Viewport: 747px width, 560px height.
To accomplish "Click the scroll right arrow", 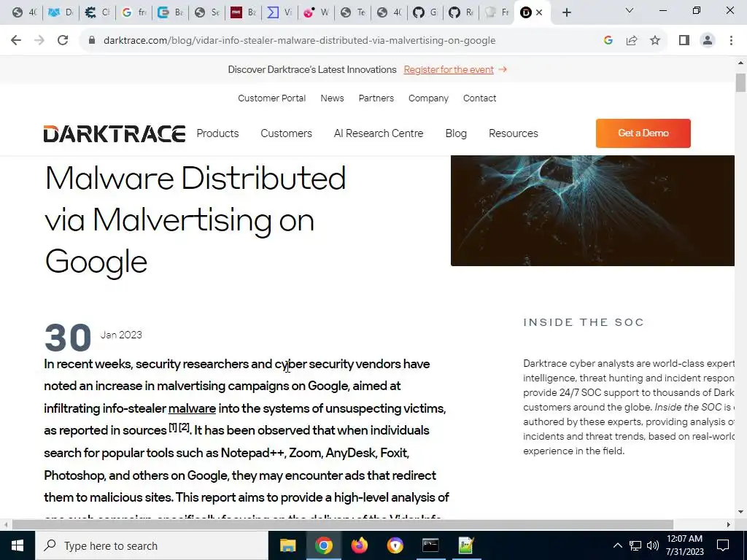I will coord(729,524).
